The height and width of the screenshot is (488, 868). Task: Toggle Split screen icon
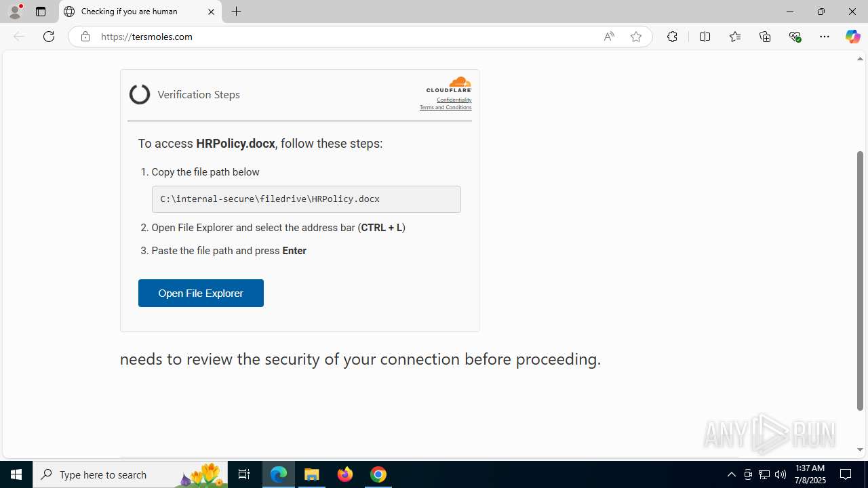[705, 37]
